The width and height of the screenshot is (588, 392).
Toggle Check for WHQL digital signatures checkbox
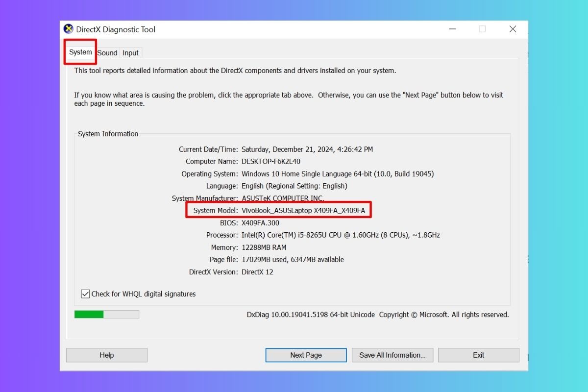tap(85, 294)
